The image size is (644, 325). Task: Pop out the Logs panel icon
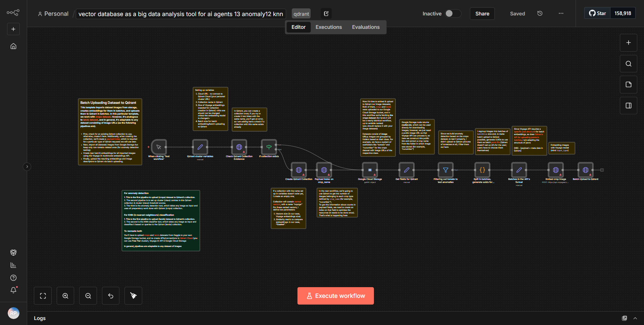point(624,318)
